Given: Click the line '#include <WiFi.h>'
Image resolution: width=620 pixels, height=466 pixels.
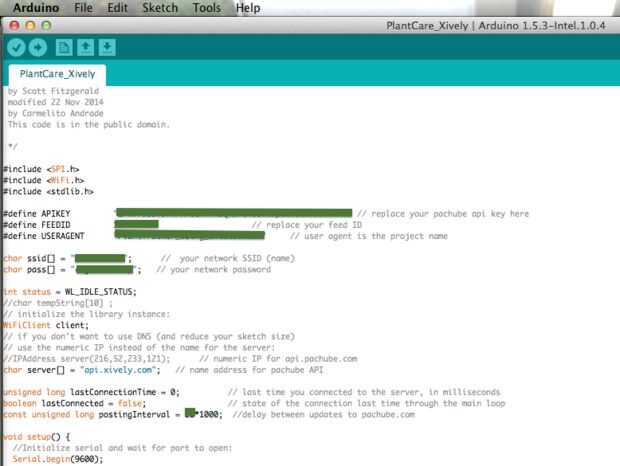Looking at the screenshot, I should click(43, 180).
